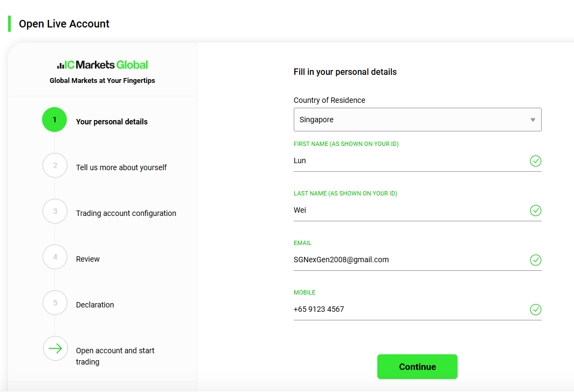Click the Mobile validation checkmark
Viewport: 574px width, 392px height.
click(x=536, y=310)
